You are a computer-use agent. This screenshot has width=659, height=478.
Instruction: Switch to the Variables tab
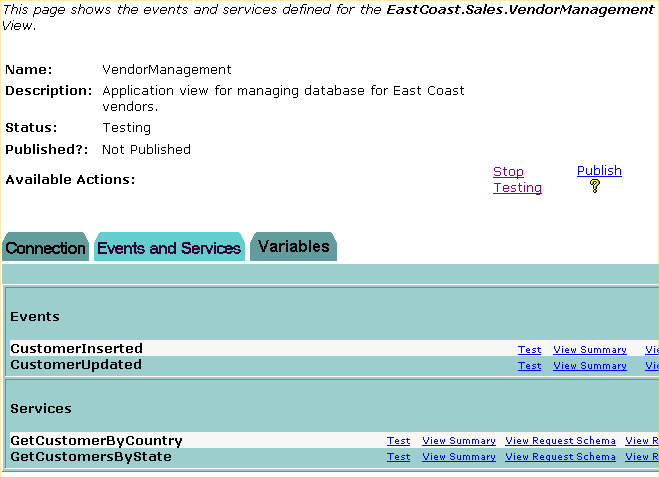(x=293, y=247)
